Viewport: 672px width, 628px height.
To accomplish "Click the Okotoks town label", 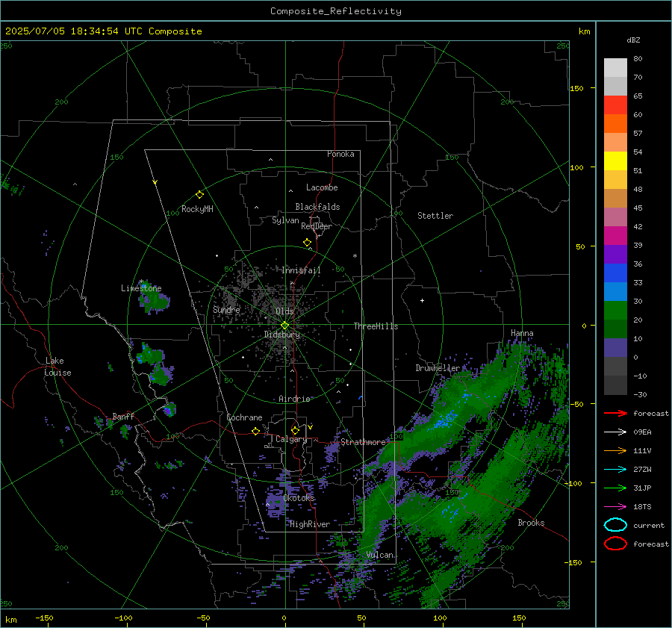I will pyautogui.click(x=299, y=498).
